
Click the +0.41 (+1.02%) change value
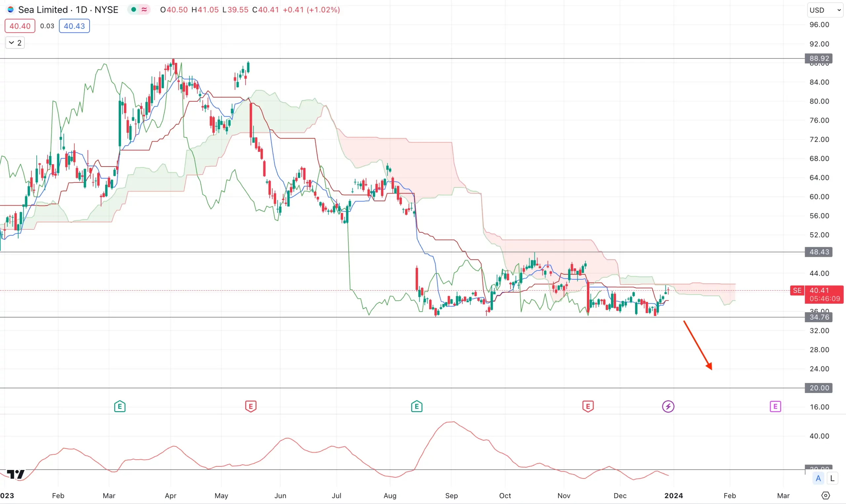(311, 10)
